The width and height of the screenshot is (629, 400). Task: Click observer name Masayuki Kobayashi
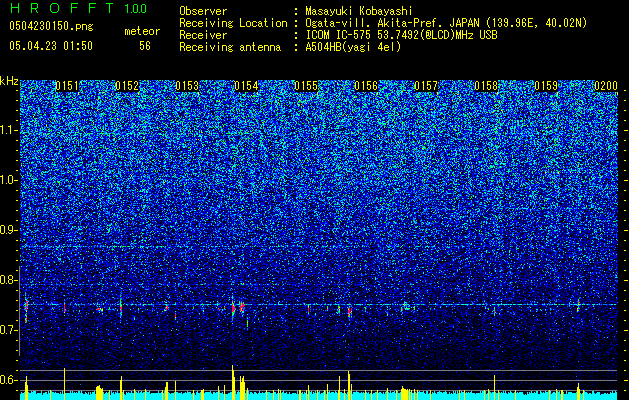coord(359,11)
